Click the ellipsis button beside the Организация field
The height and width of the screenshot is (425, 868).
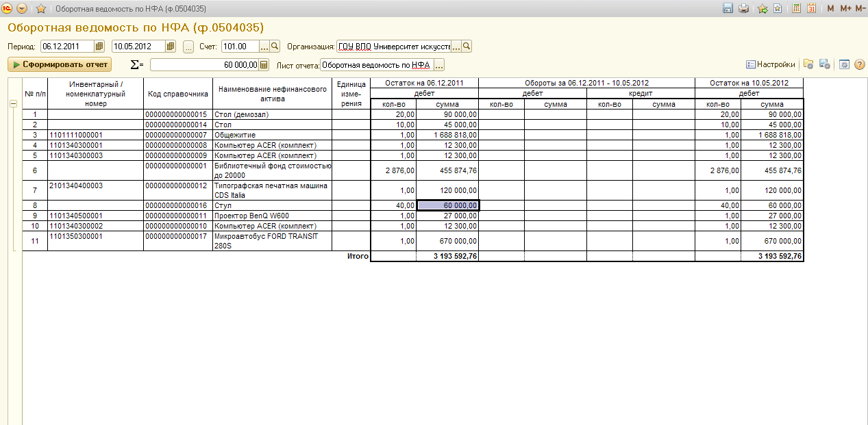(456, 47)
